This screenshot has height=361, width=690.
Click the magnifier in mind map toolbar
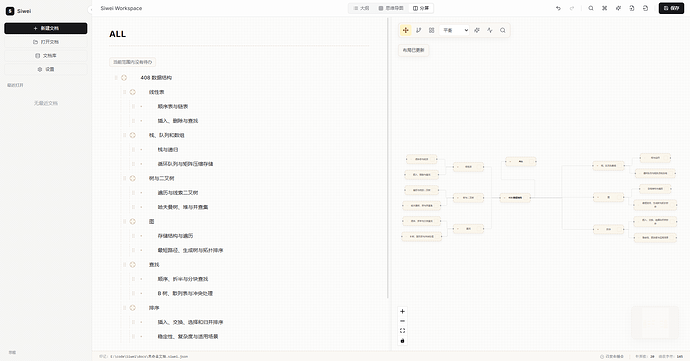(x=503, y=30)
